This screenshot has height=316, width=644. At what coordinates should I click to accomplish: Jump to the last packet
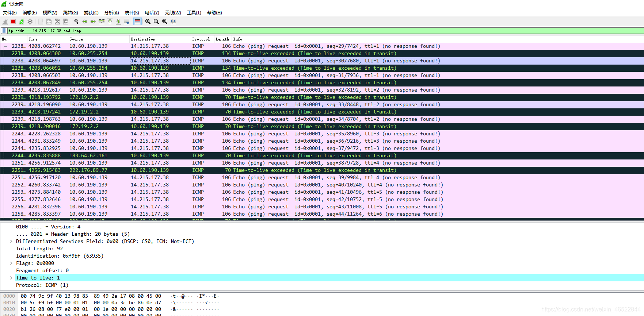[x=118, y=22]
